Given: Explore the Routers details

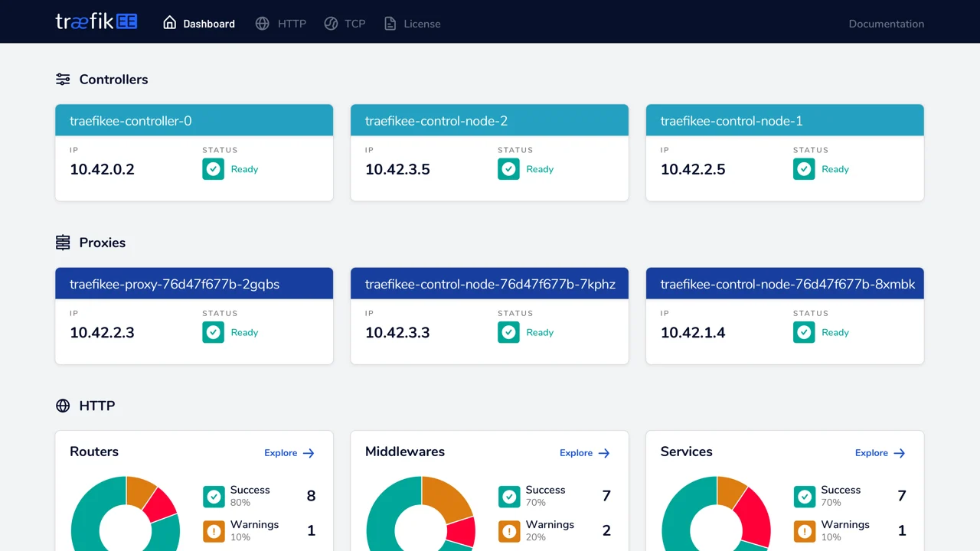Looking at the screenshot, I should pos(289,453).
